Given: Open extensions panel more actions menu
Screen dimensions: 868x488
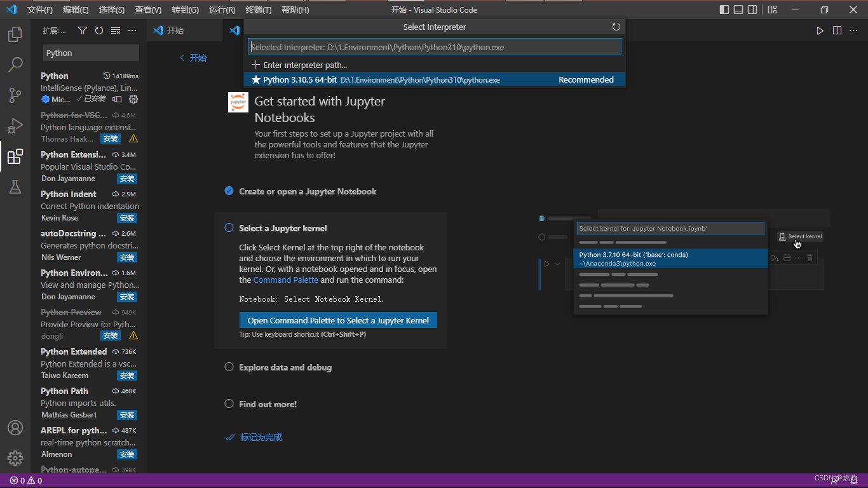Looking at the screenshot, I should tap(132, 30).
